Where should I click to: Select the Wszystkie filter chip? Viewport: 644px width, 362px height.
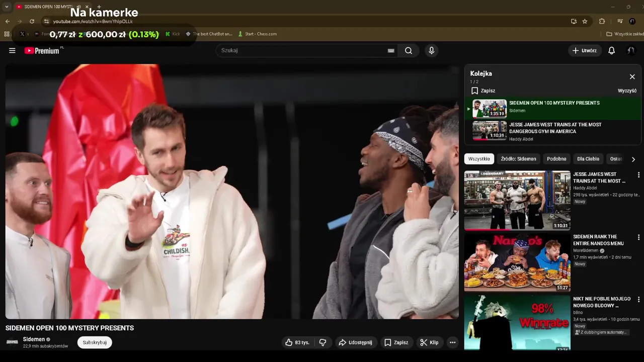[x=479, y=159]
